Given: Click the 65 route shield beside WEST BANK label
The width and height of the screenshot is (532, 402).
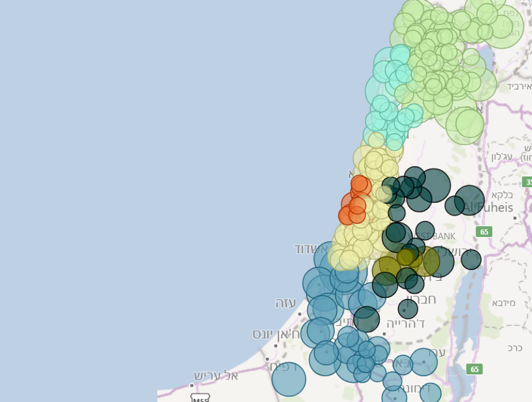Looking at the screenshot, I should click(484, 232).
